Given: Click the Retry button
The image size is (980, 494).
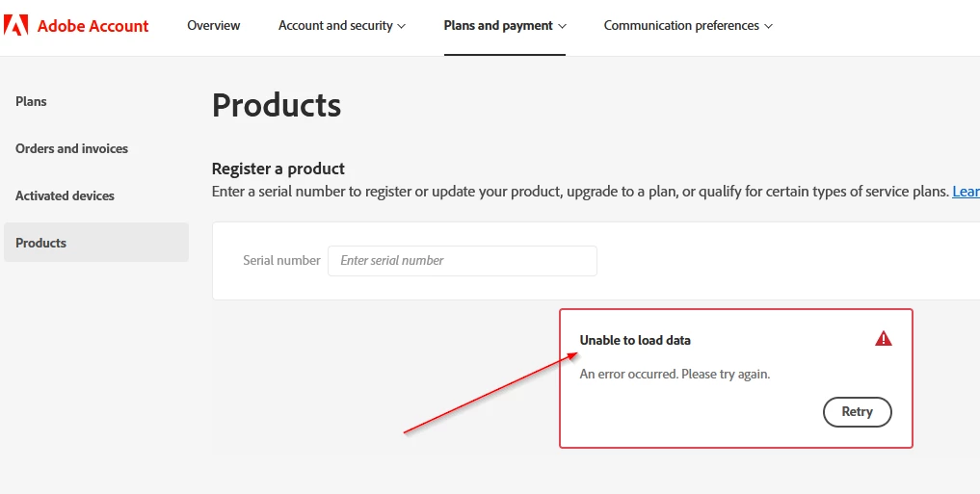Looking at the screenshot, I should 857,411.
